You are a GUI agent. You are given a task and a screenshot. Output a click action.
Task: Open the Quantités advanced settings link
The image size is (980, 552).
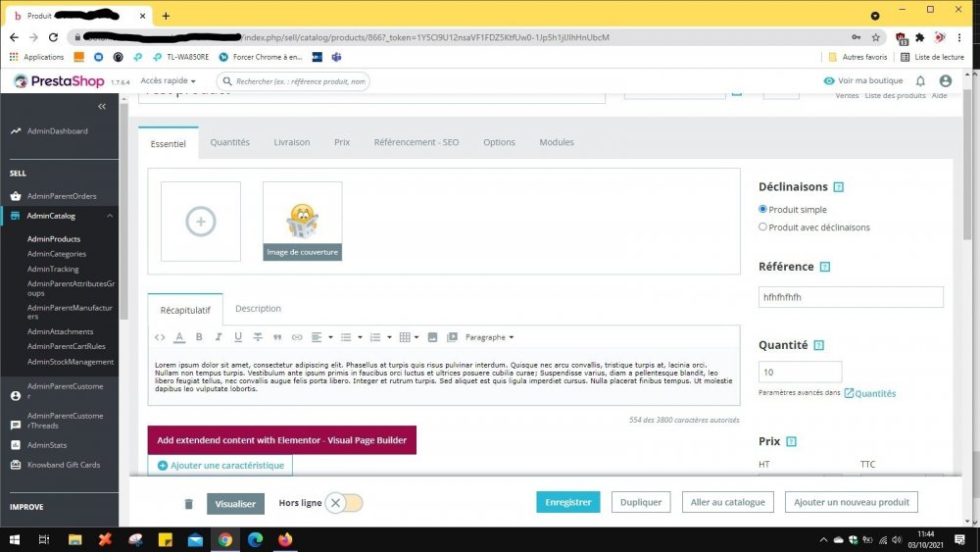870,393
